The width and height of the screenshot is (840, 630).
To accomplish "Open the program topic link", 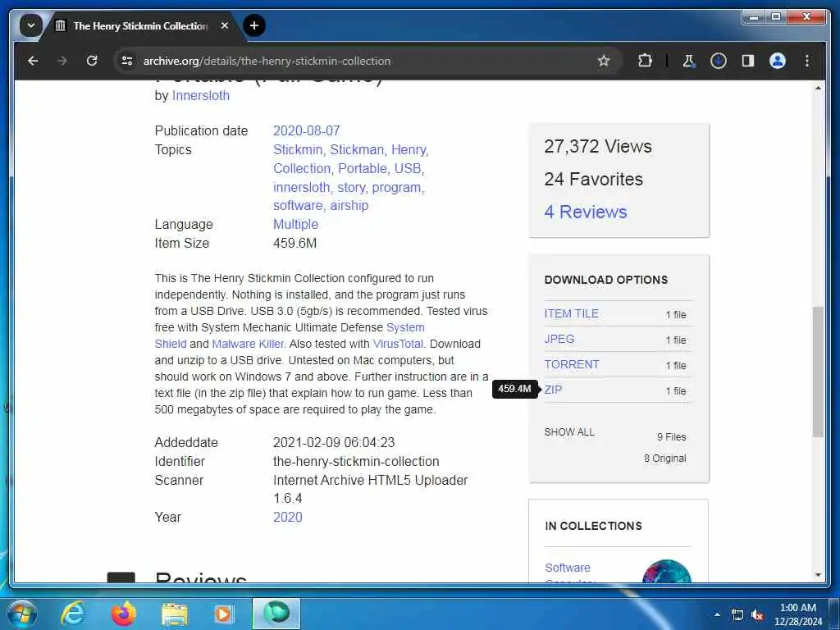I will (x=396, y=188).
